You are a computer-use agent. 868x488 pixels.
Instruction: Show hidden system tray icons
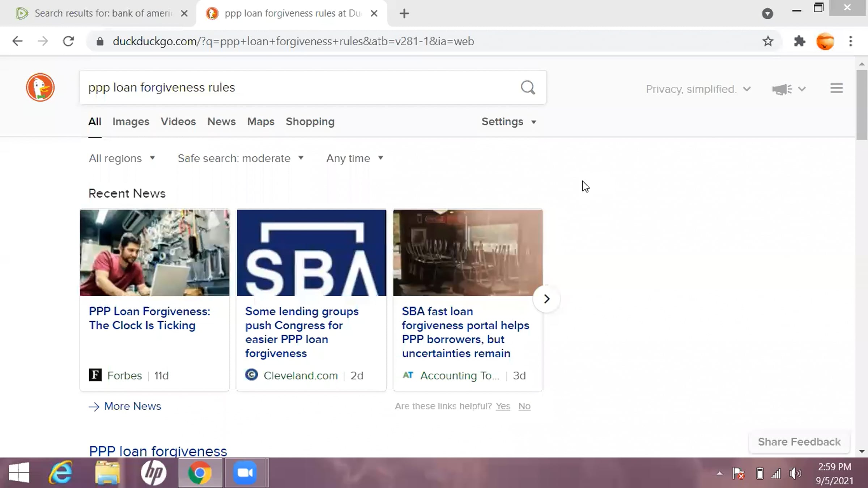click(x=720, y=473)
